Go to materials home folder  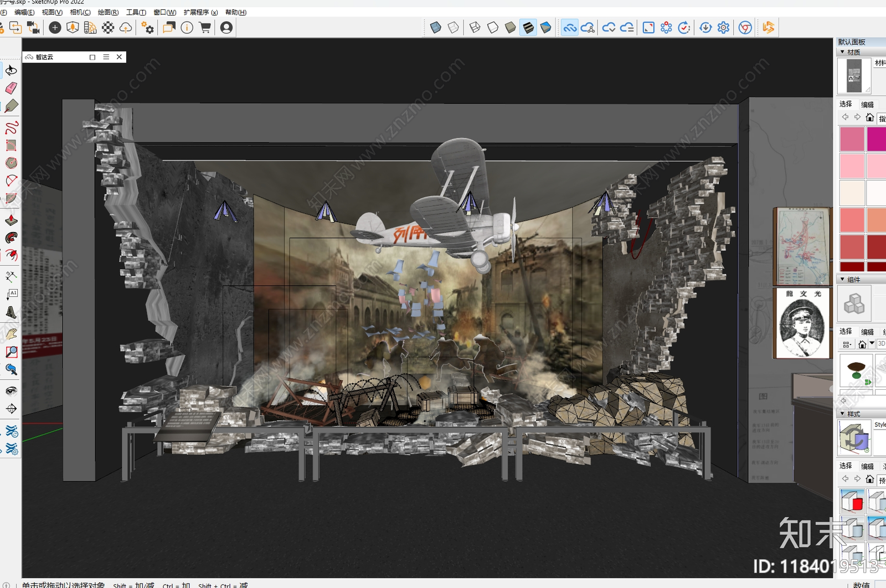click(x=870, y=117)
